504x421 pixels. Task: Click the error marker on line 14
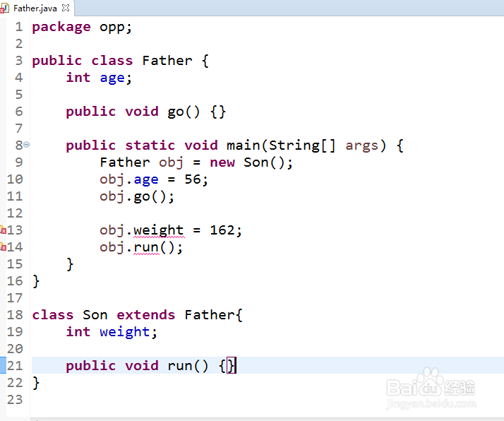[x=3, y=247]
